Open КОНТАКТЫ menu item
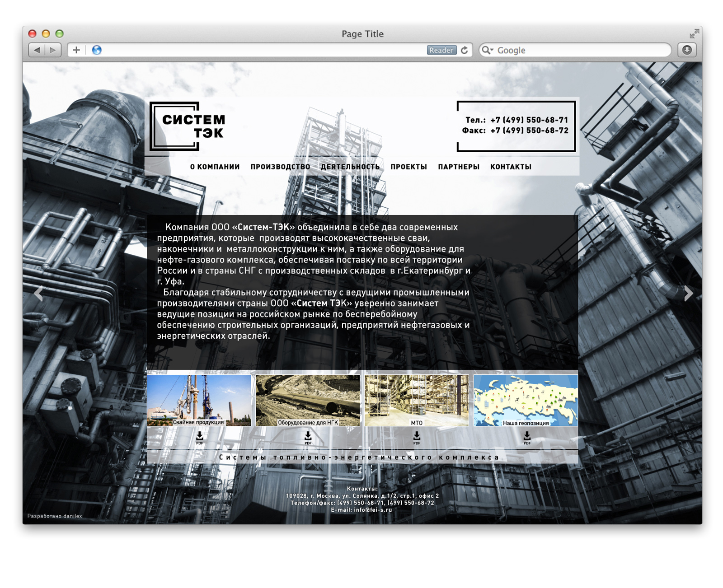Screen dimensions: 723x588 tap(511, 167)
